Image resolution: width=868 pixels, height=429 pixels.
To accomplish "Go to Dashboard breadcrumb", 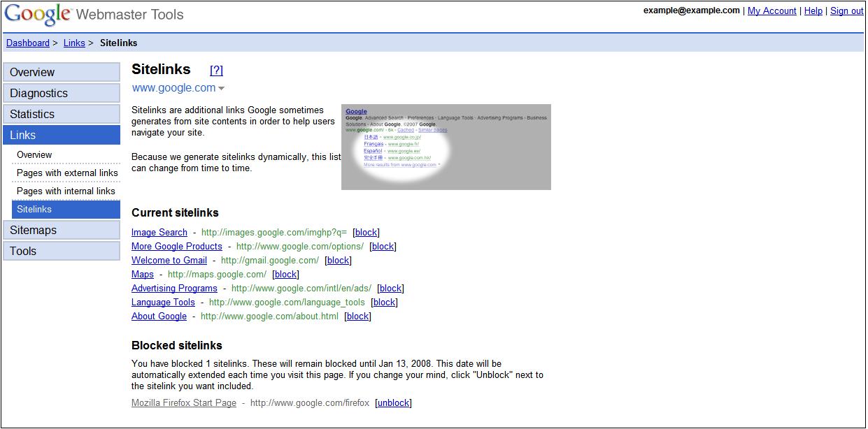I will tap(28, 43).
